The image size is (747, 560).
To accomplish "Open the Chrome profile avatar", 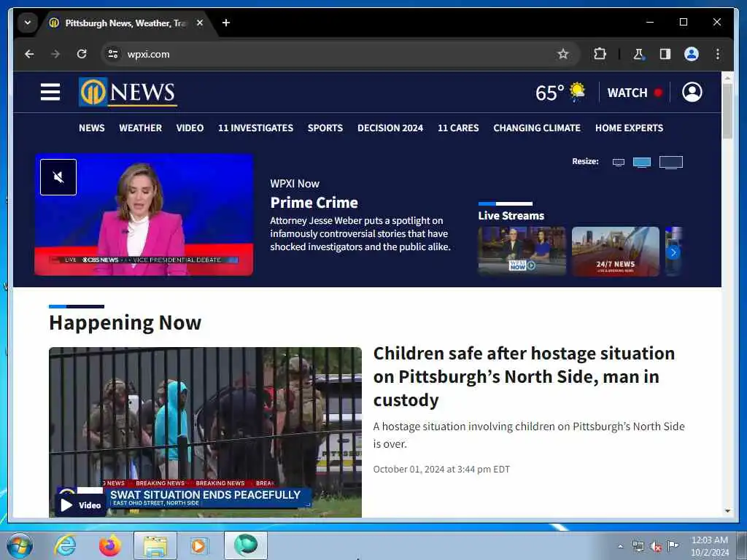I will tap(692, 54).
